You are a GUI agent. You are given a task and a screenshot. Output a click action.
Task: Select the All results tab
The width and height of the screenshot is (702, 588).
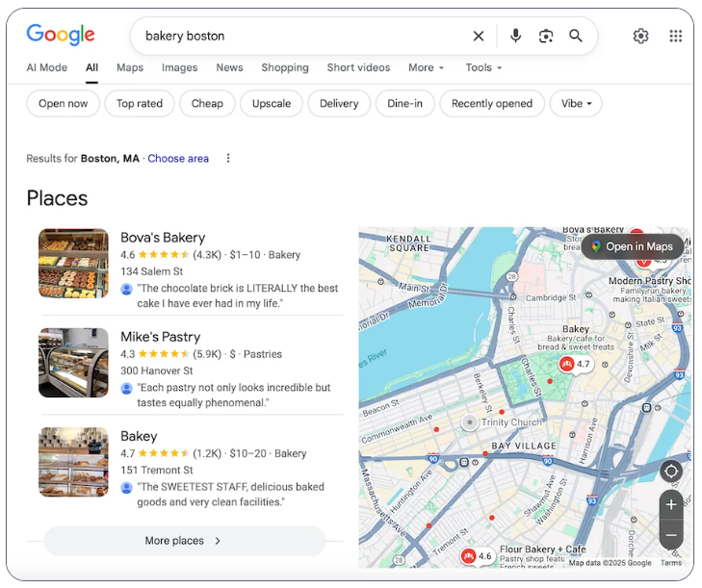click(91, 67)
